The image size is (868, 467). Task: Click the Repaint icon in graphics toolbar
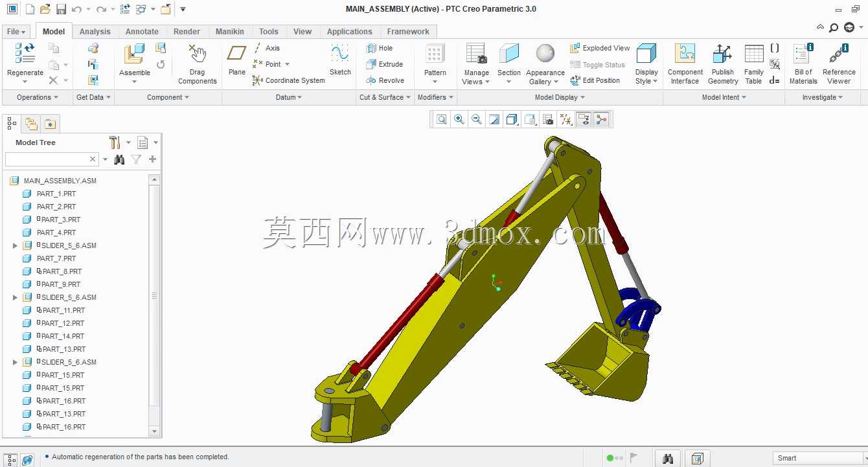pos(494,119)
